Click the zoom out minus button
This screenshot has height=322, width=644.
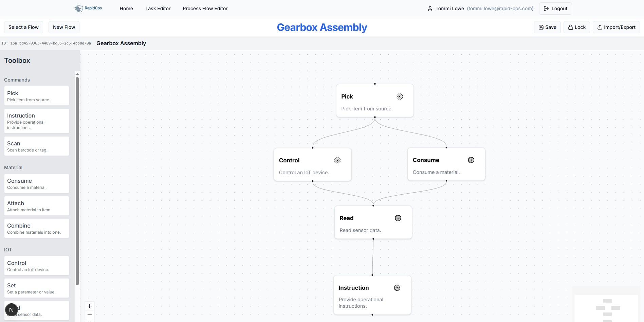[x=90, y=315]
